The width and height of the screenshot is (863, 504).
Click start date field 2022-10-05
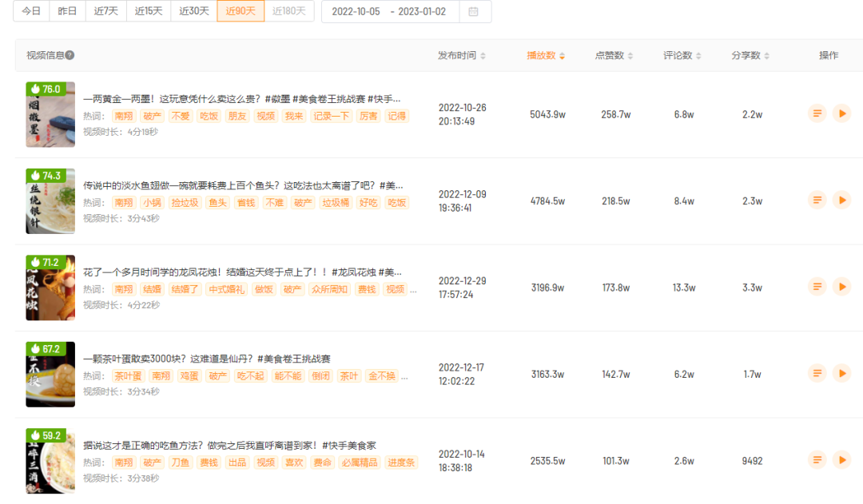tap(356, 11)
